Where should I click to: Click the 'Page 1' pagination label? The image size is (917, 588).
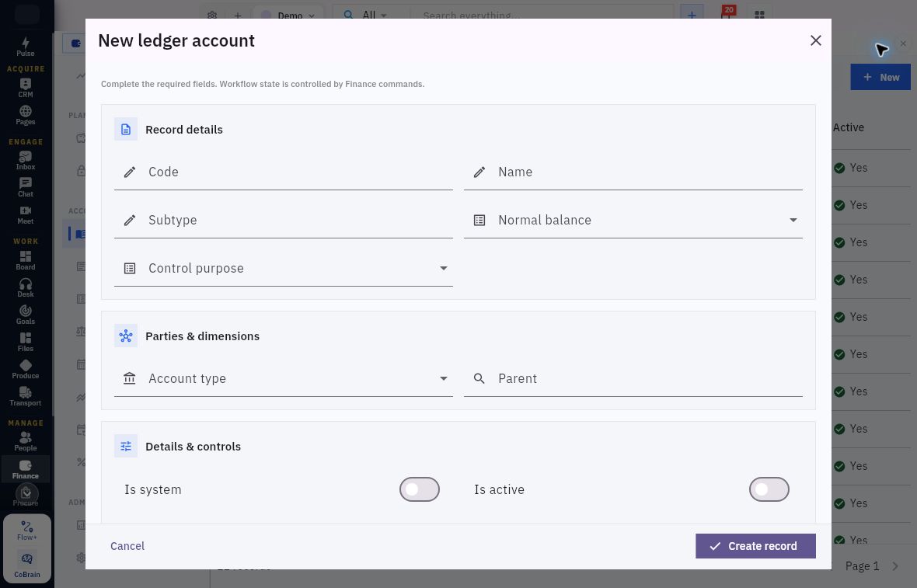pos(862,565)
